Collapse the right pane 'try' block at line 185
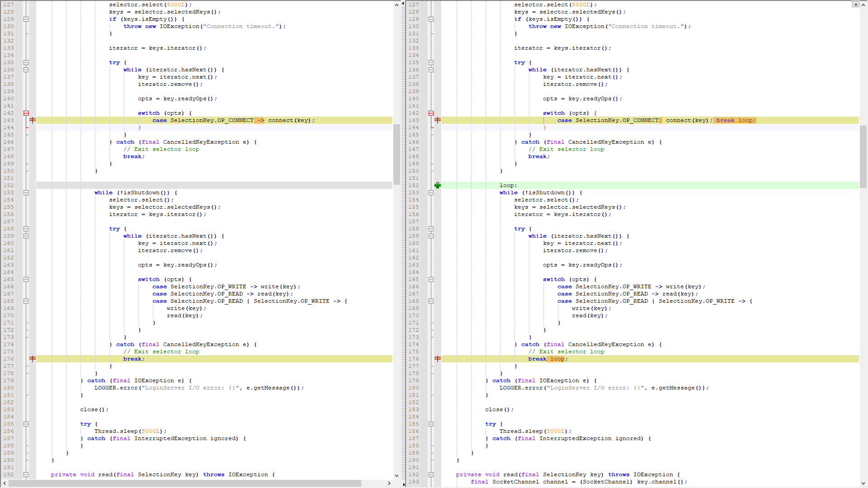The image size is (868, 488). (431, 424)
